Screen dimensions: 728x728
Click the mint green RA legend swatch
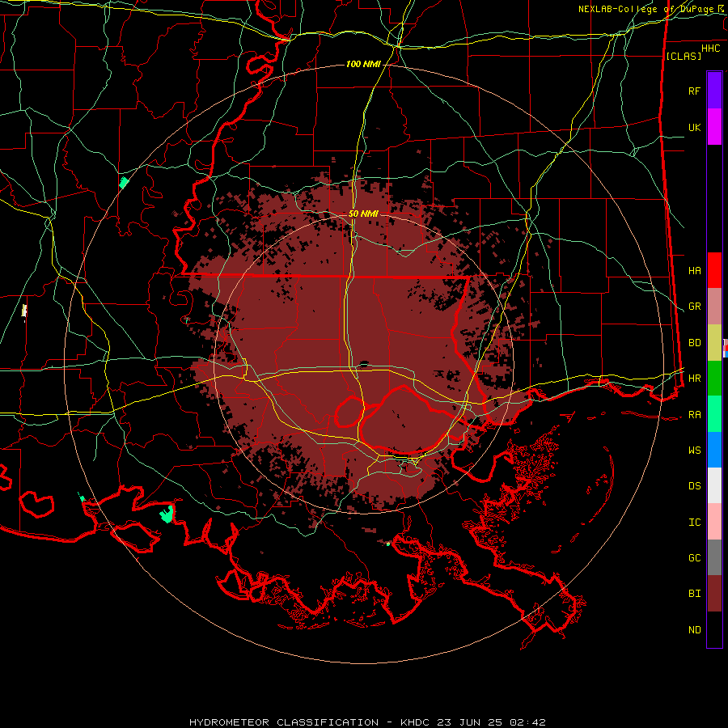click(x=714, y=414)
